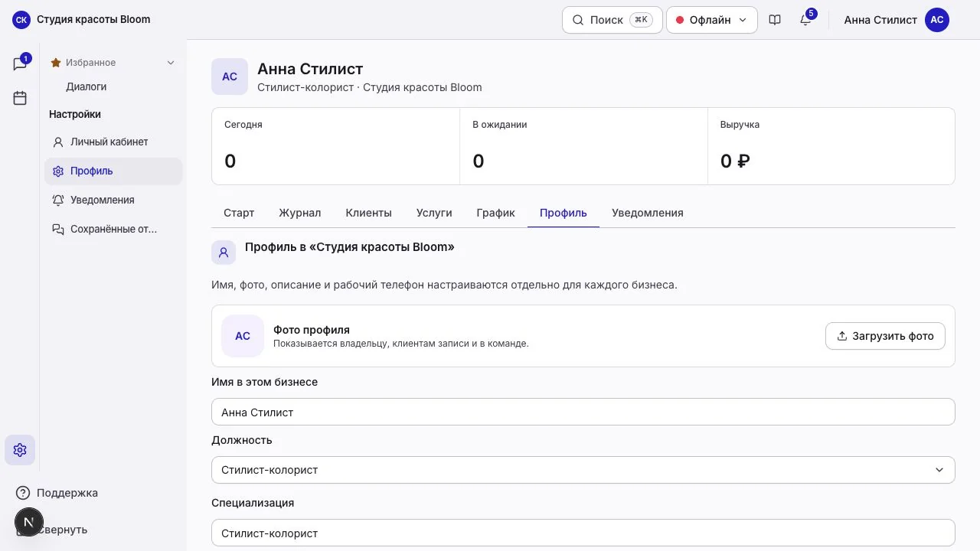The image size is (980, 551).
Task: Click the Загрузить фото button
Action: click(x=885, y=336)
